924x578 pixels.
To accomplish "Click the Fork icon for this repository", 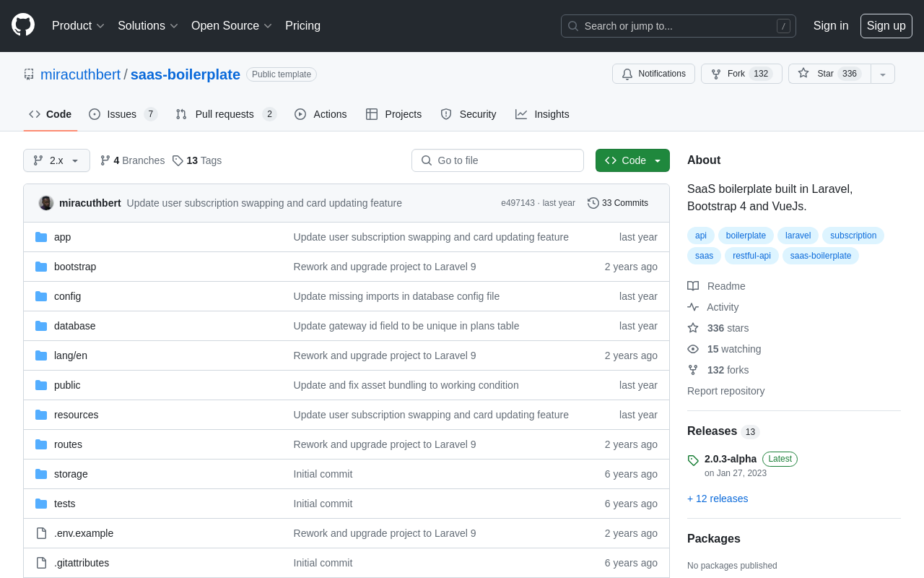I will click(x=715, y=74).
